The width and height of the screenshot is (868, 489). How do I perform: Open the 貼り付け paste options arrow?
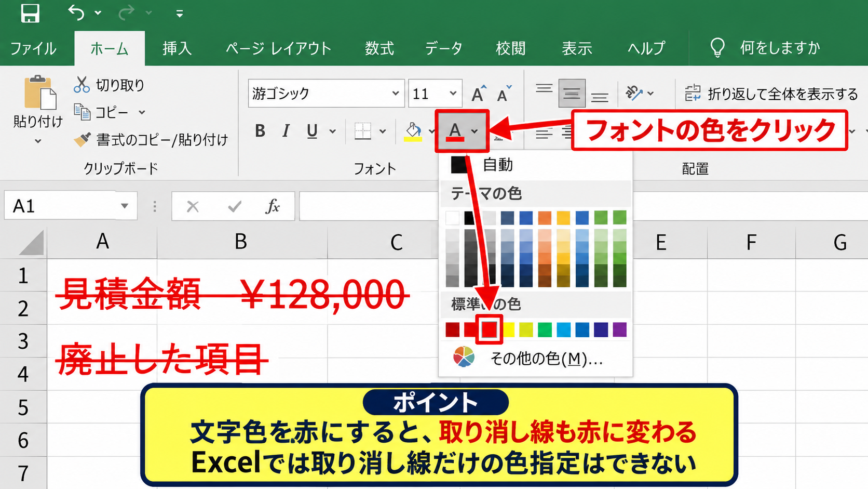coord(38,141)
